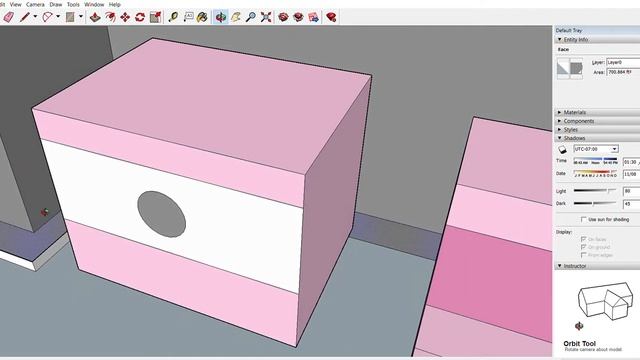Adjust the shadow Date slider
Image resolution: width=640 pixels, height=360 pixels.
click(x=596, y=172)
